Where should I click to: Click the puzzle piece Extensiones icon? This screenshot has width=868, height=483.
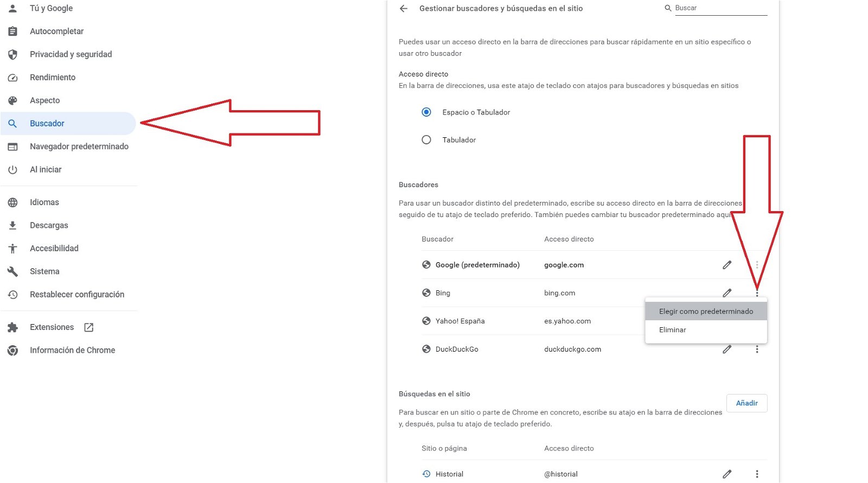12,327
